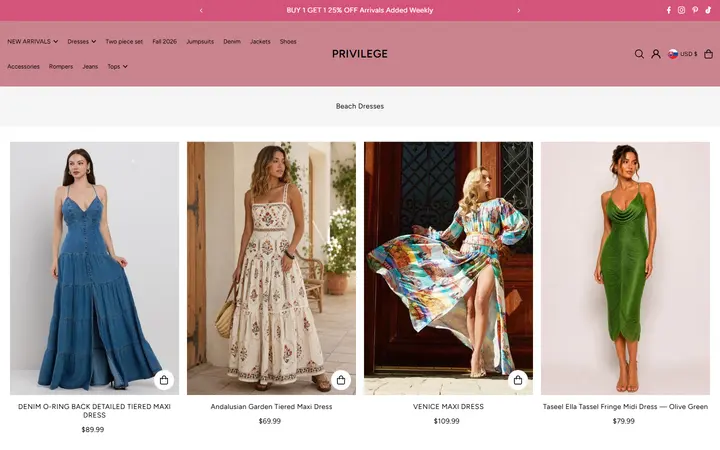View the floral cream tiered dress photo

click(271, 268)
